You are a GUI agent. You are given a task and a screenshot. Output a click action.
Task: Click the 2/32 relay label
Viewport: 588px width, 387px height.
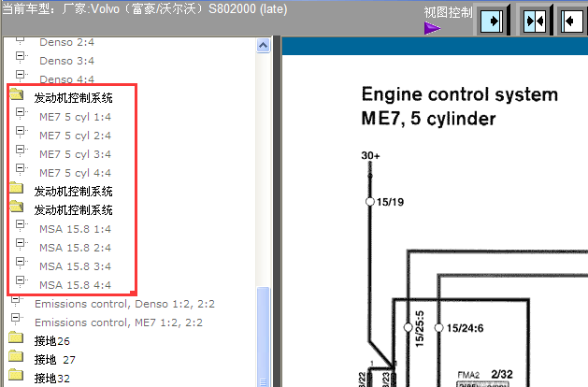(x=502, y=374)
